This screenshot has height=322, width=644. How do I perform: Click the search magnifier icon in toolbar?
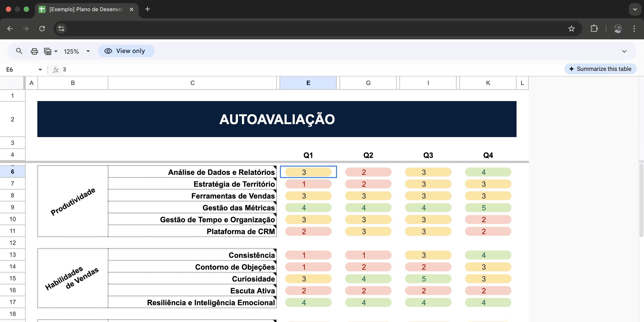point(19,51)
